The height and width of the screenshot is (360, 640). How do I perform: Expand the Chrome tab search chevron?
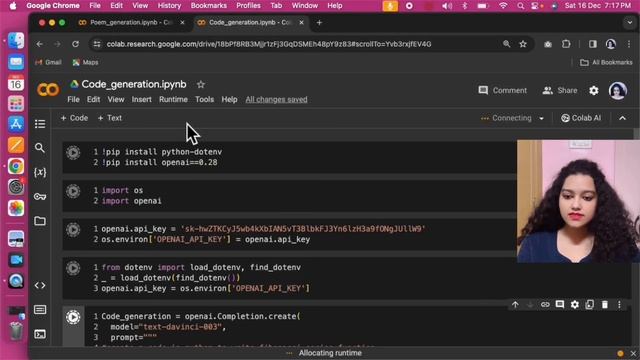point(629,23)
